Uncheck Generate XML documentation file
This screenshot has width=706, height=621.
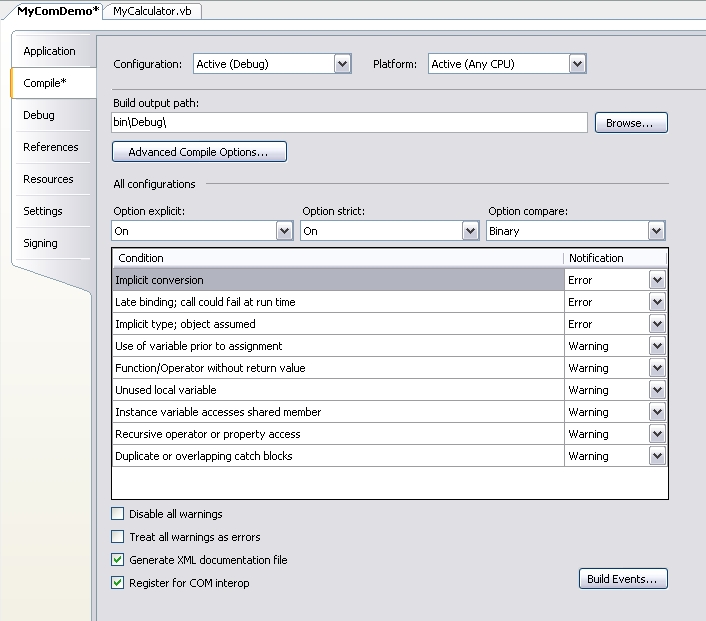[118, 560]
